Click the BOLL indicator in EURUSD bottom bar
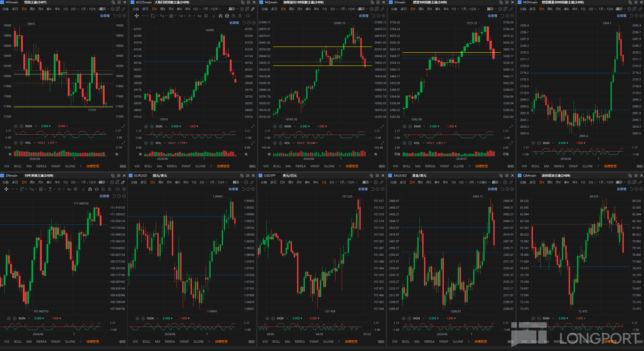This screenshot has height=351, width=644. pyautogui.click(x=146, y=342)
